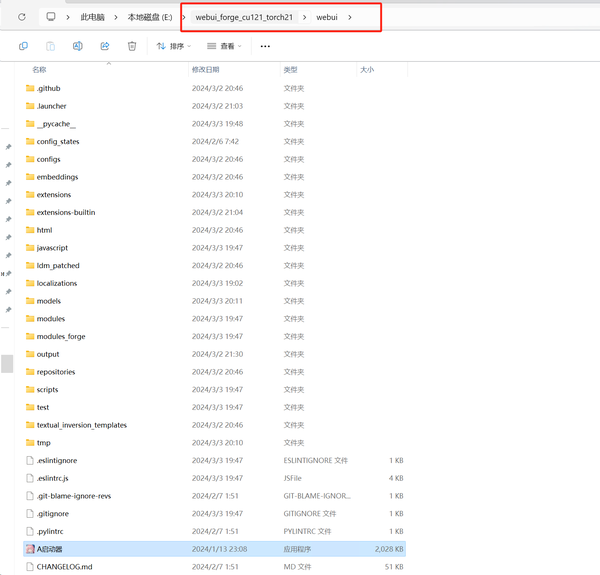Select the .git-blame-ignore-revs file name

74,496
